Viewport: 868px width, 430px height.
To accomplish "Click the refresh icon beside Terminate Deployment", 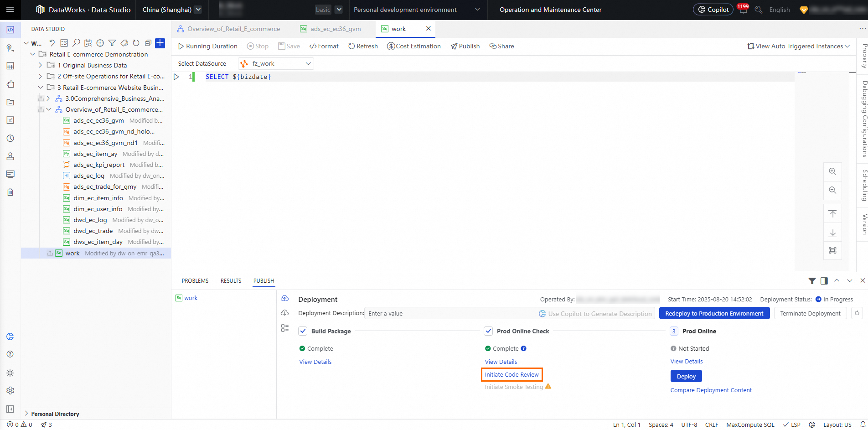I will [x=857, y=313].
